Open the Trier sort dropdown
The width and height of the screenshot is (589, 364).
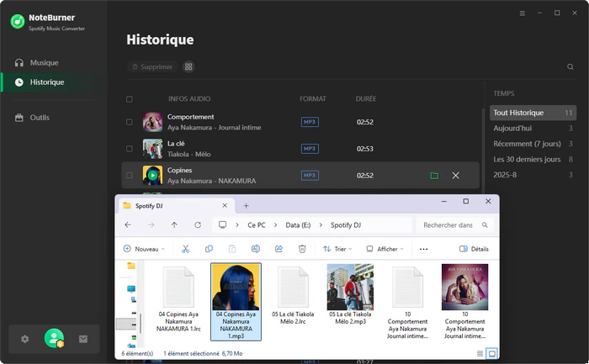click(x=340, y=249)
